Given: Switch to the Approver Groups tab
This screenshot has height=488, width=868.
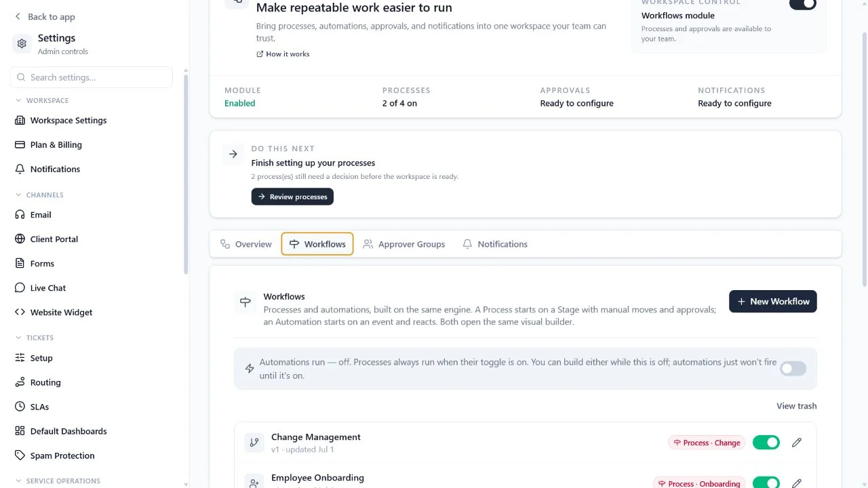Looking at the screenshot, I should click(404, 244).
